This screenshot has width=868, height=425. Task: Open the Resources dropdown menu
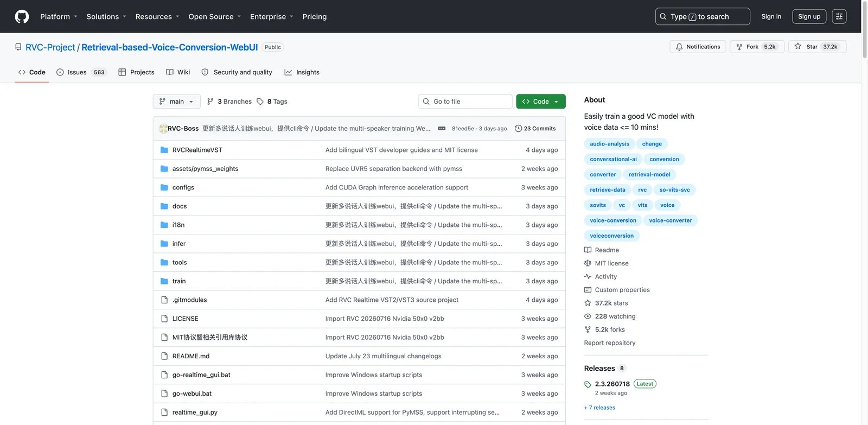pyautogui.click(x=157, y=16)
